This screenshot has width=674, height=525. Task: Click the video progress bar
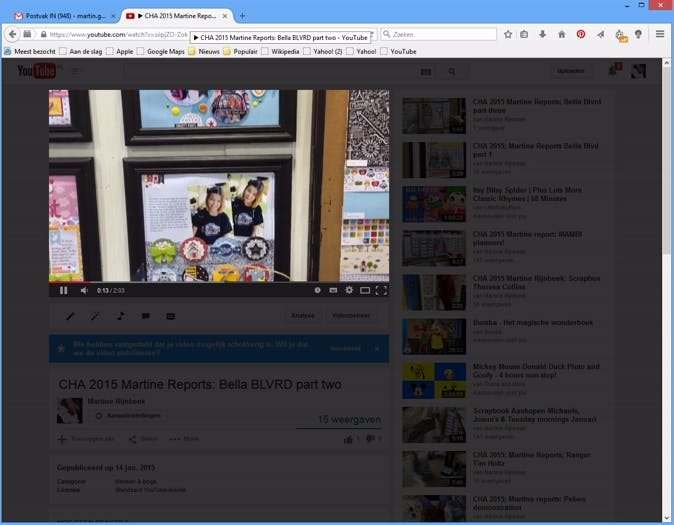219,282
